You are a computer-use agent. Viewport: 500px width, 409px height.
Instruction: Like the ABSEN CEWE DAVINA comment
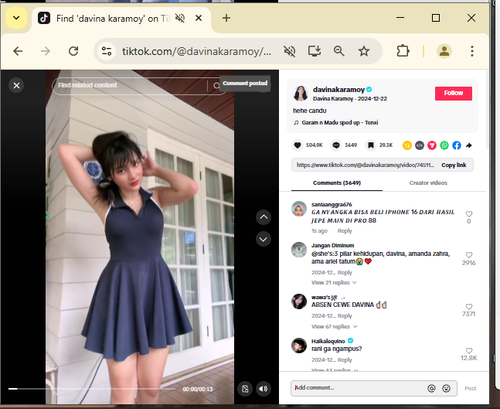pyautogui.click(x=469, y=307)
